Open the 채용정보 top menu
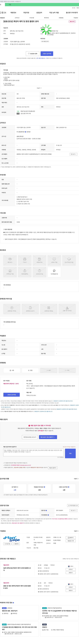 click(13, 13)
